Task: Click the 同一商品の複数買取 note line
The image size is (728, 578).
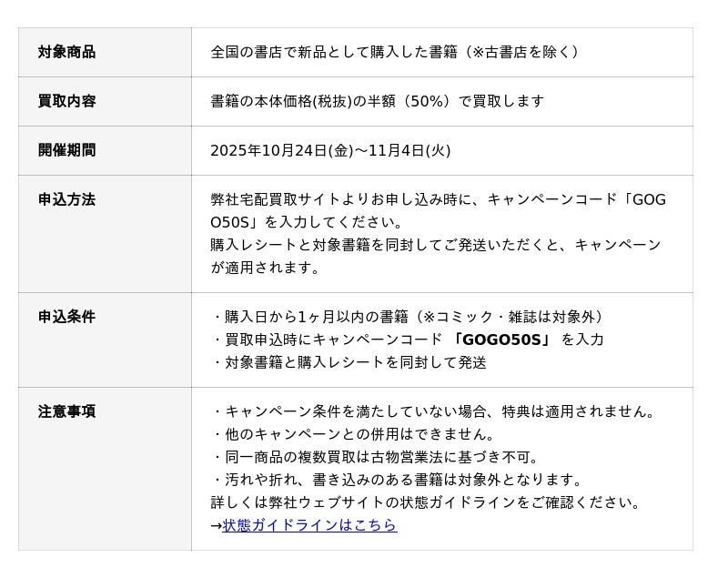Action: coord(377,457)
